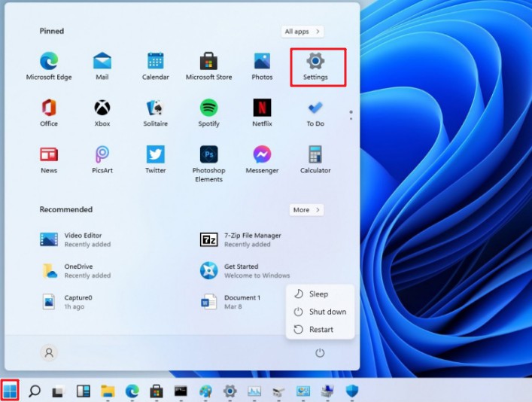Open Widgets panel from the taskbar

pos(83,391)
